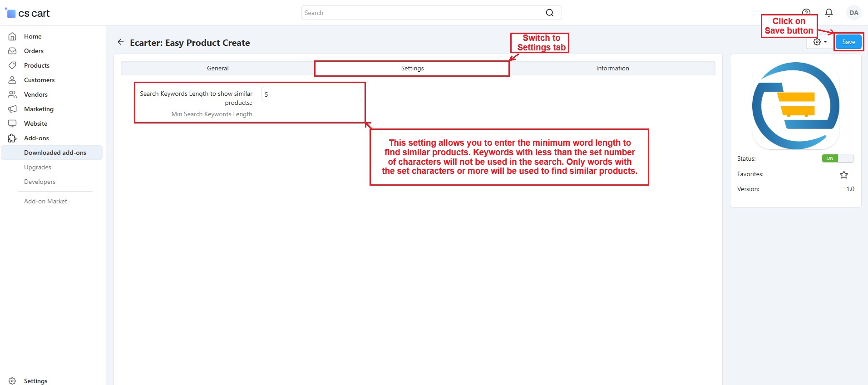Toggle the add-on Status switch off

[837, 158]
